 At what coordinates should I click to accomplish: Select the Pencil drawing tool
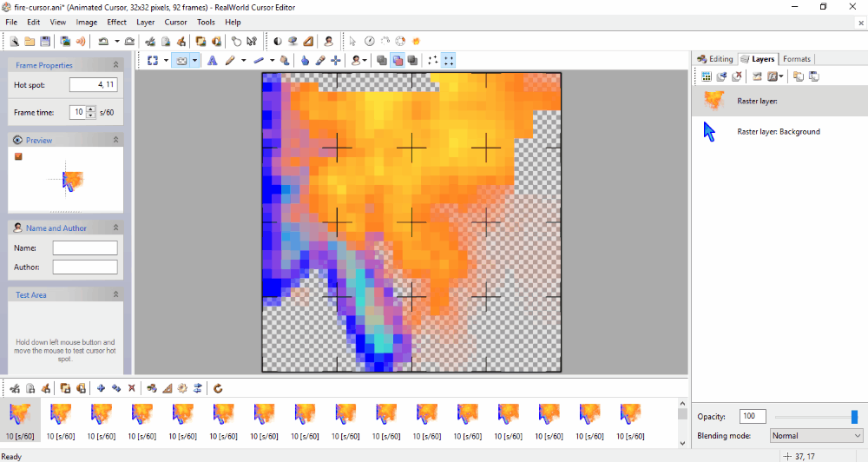click(x=230, y=61)
